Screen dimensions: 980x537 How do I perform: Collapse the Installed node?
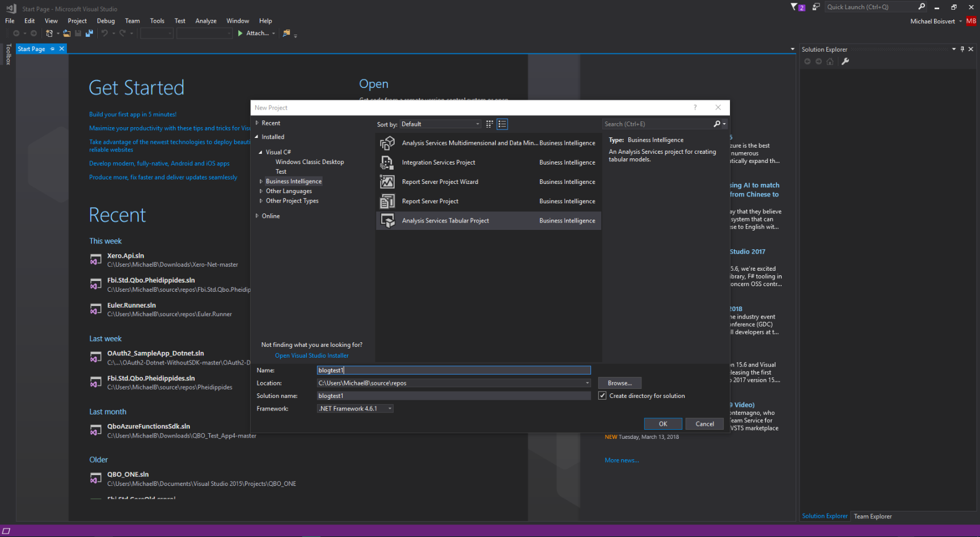(257, 137)
